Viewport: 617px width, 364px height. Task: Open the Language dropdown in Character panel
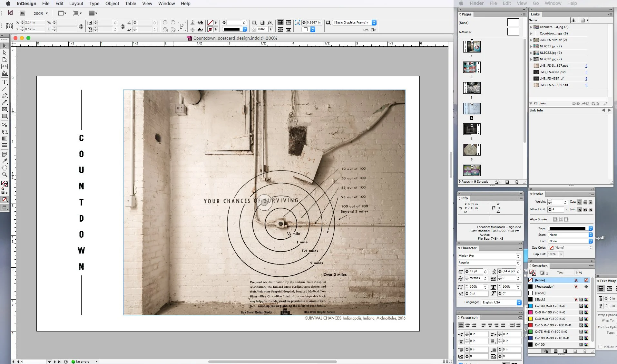(x=501, y=302)
